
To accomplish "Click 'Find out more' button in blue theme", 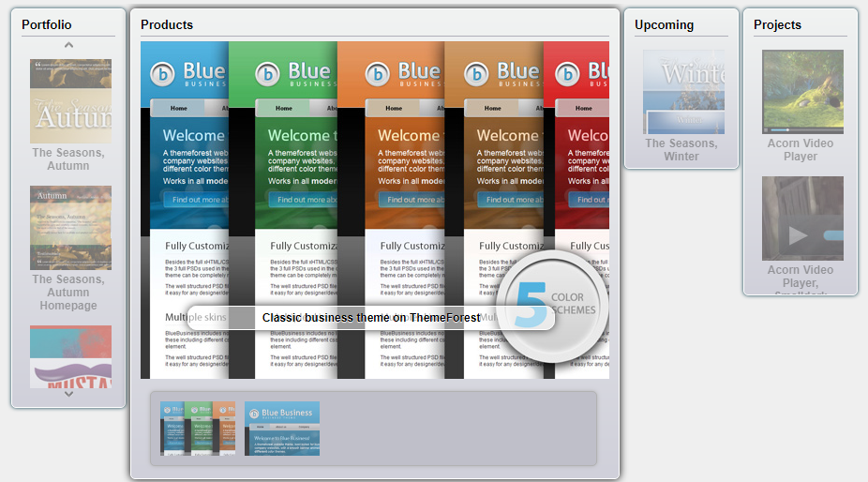I will click(x=196, y=200).
